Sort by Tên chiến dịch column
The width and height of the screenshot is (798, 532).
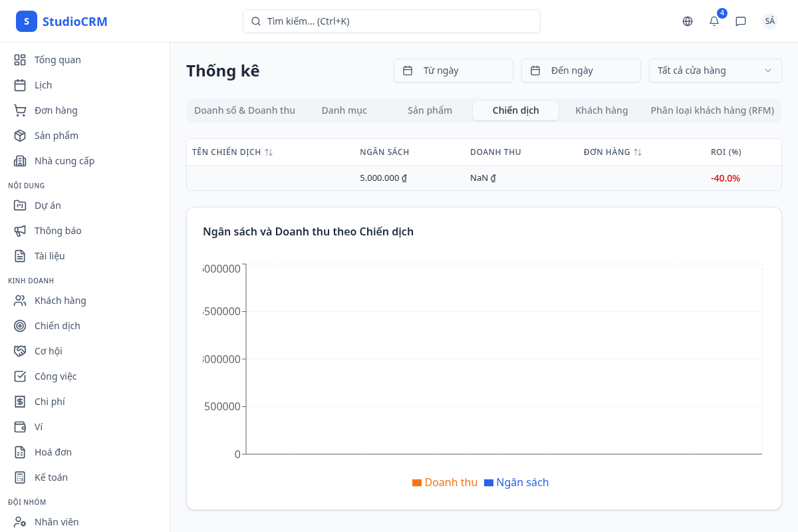point(233,152)
